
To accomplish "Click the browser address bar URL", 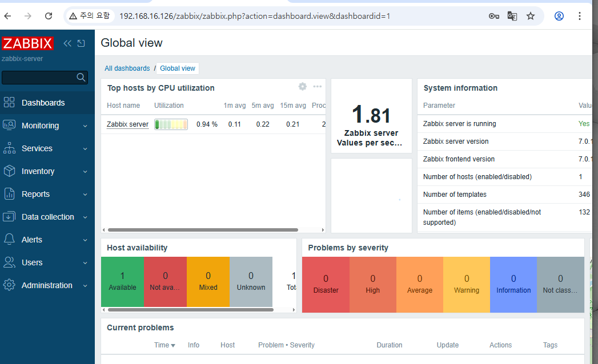I will click(x=255, y=16).
